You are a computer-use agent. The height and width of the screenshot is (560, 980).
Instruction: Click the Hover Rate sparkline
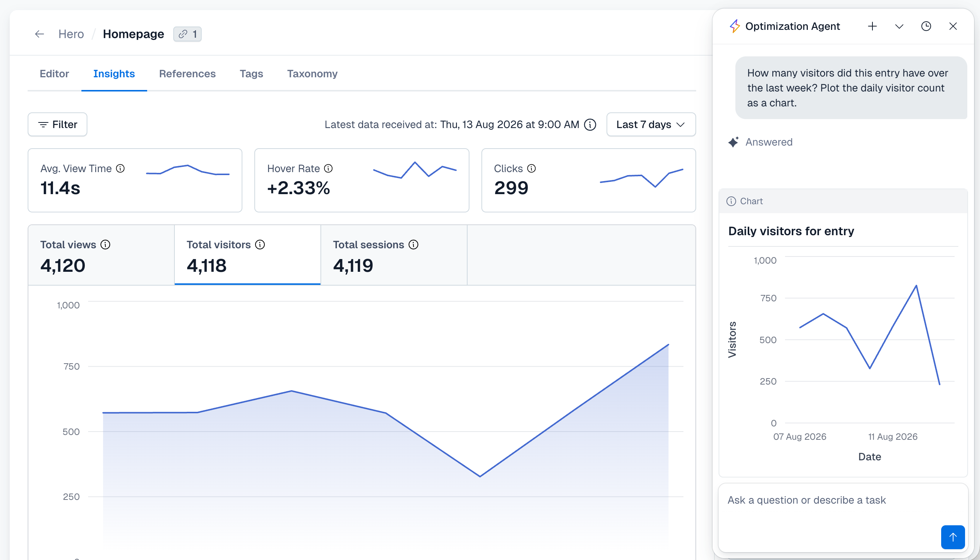coord(415,170)
